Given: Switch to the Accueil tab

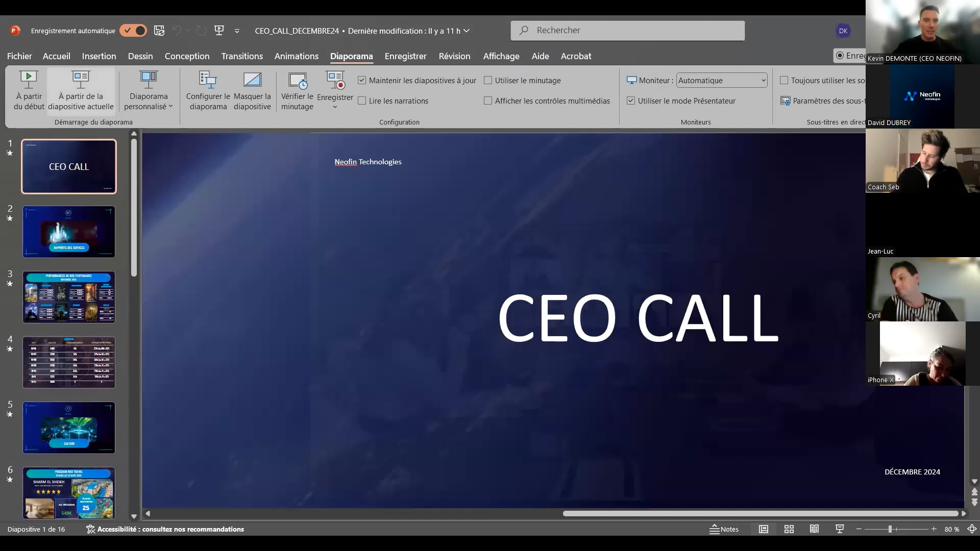Looking at the screenshot, I should point(57,56).
